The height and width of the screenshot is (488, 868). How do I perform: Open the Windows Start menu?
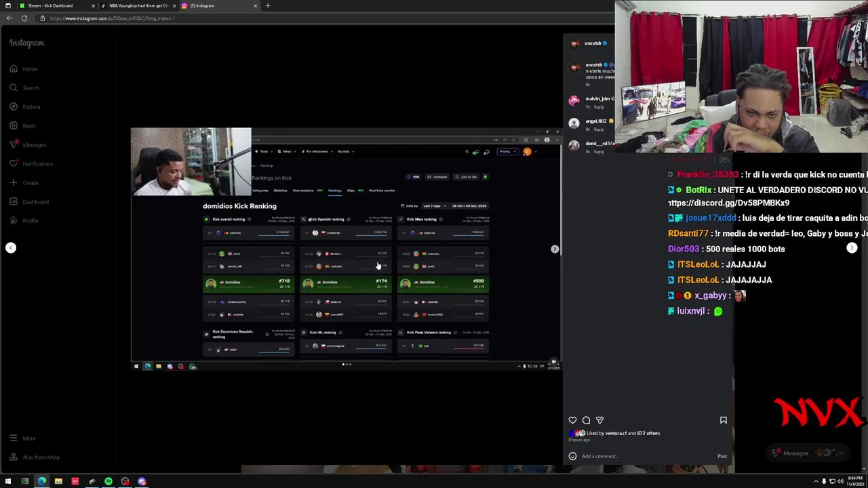(8, 481)
